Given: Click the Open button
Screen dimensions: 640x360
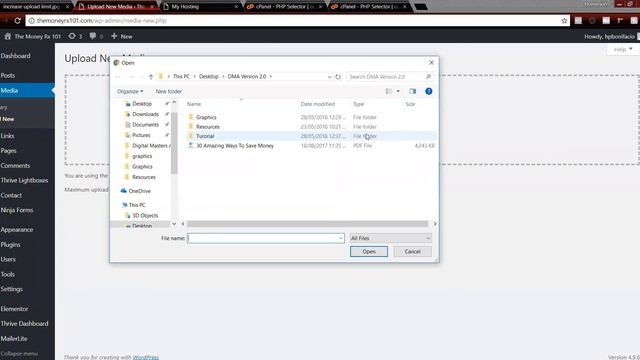Looking at the screenshot, I should click(369, 251).
